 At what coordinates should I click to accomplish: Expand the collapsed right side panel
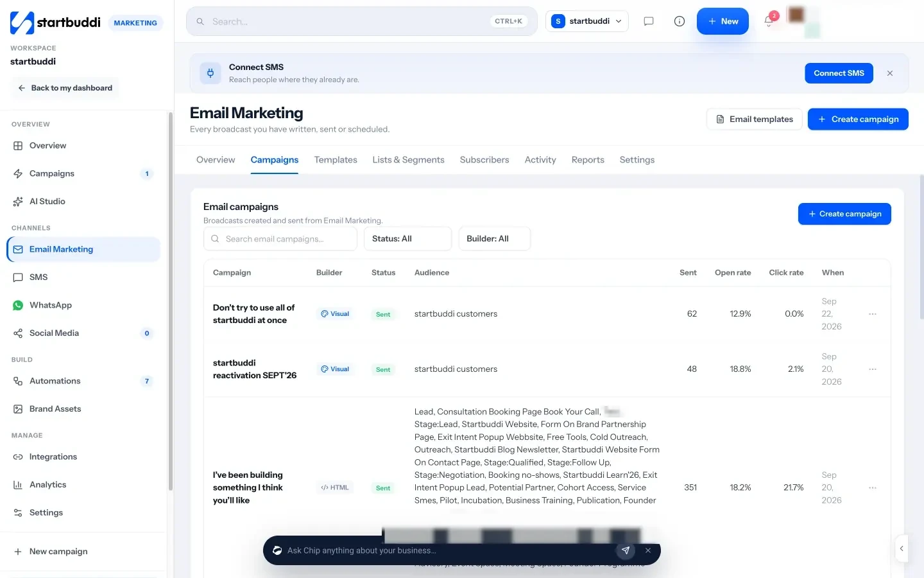(902, 548)
